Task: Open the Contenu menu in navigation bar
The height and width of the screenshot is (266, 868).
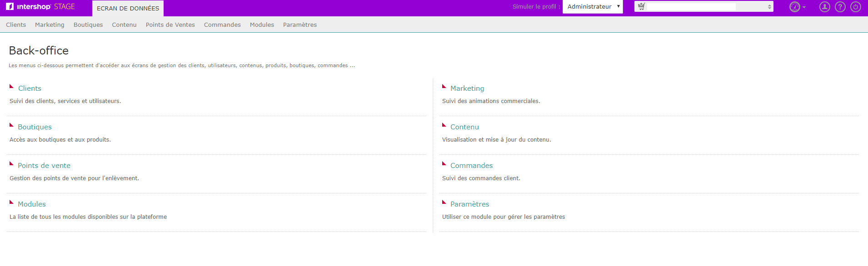Action: 124,25
